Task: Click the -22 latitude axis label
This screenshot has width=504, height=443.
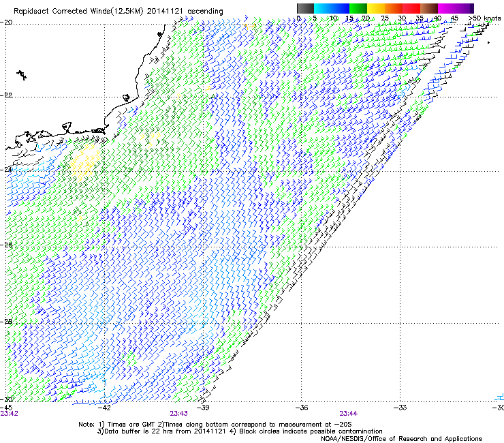Action: (x=6, y=95)
